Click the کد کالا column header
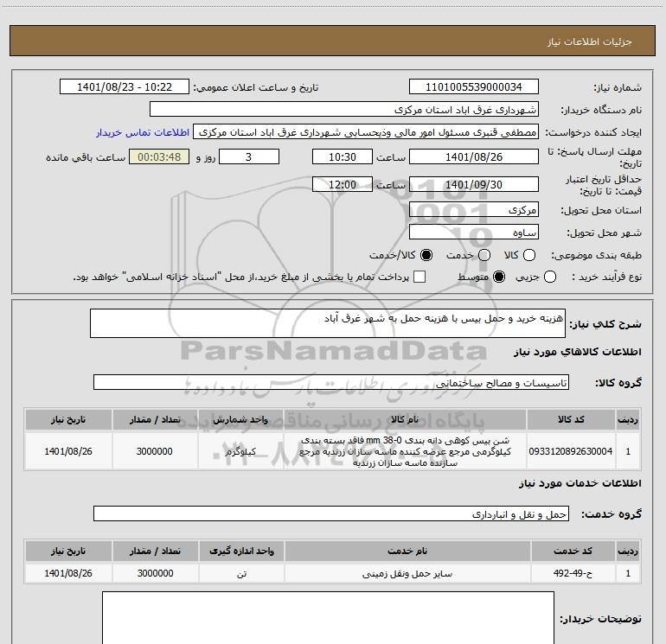Viewport: 666px width, 644px height. point(571,419)
